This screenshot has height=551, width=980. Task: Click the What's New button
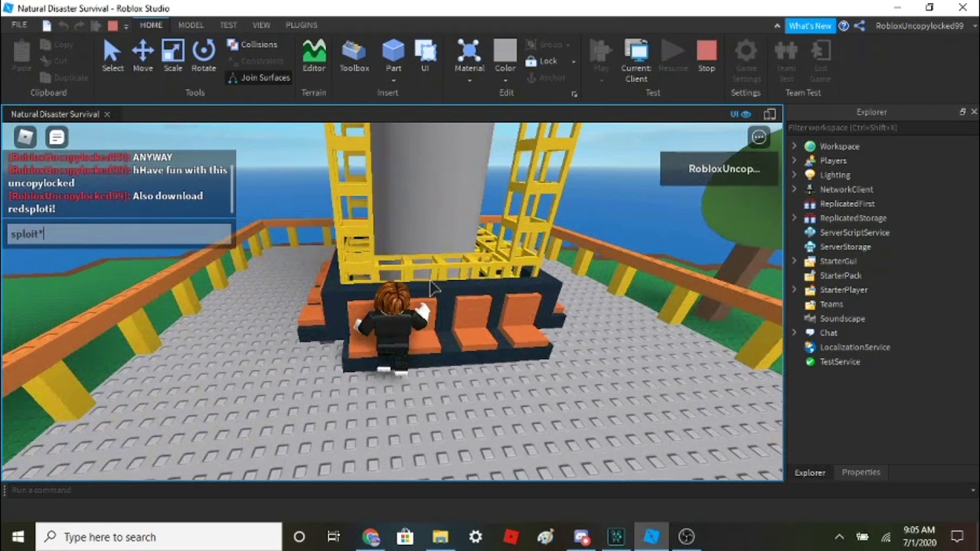click(810, 25)
